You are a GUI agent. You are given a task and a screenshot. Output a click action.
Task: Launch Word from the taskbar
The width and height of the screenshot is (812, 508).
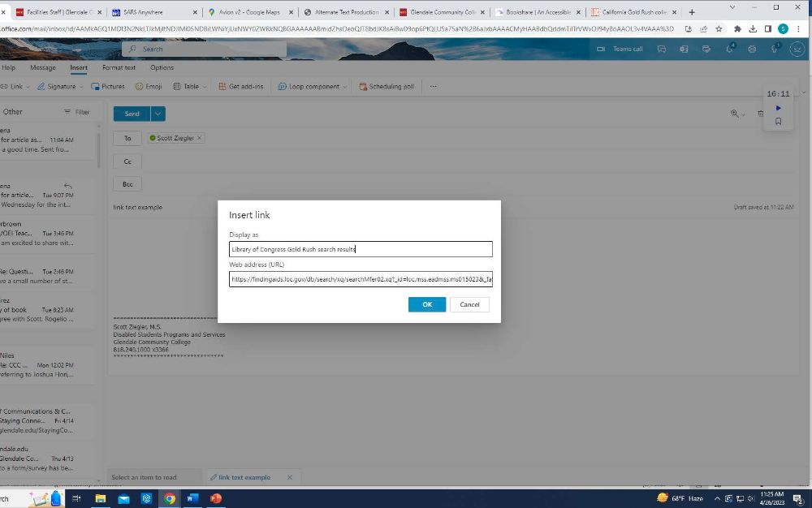(x=192, y=498)
